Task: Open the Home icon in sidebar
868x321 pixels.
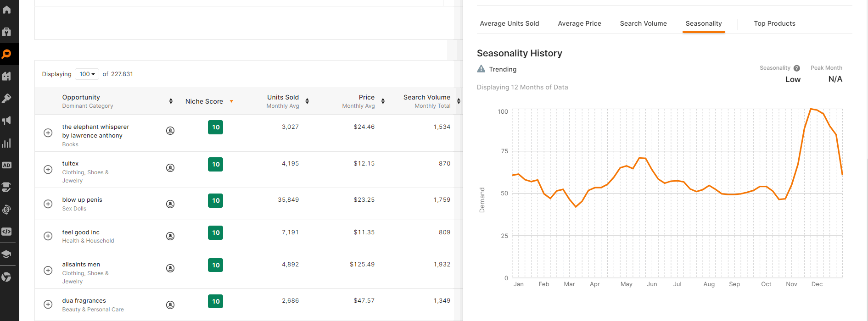Action: [x=6, y=9]
